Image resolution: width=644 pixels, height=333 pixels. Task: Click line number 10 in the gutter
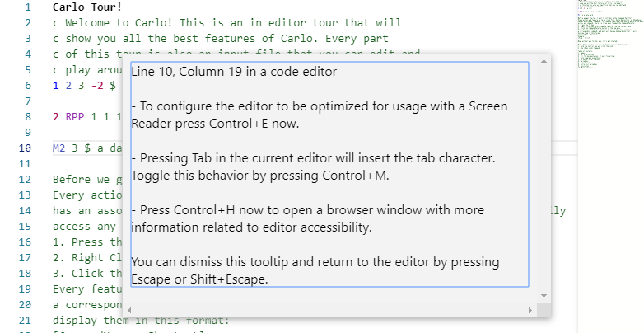pyautogui.click(x=25, y=148)
